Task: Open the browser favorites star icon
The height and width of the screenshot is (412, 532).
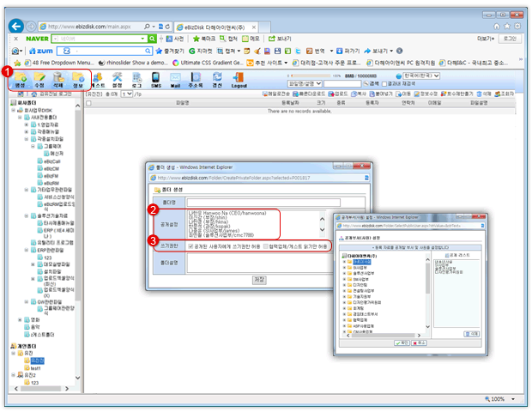Action: 507,26
